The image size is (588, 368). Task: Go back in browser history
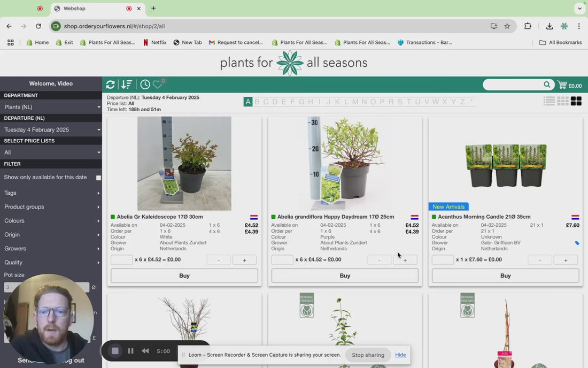point(9,26)
